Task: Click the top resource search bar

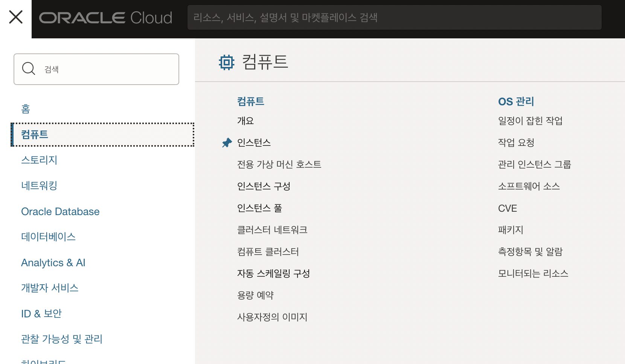Action: point(394,17)
